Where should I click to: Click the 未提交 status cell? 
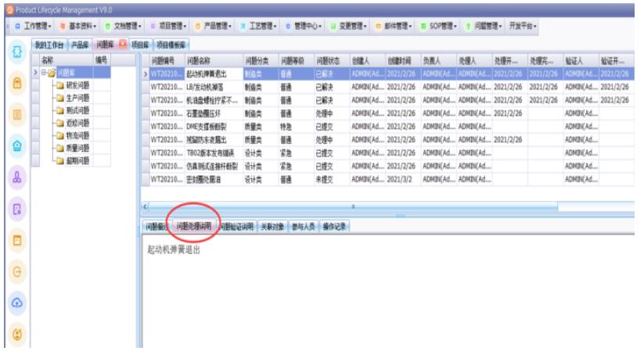[332, 179]
